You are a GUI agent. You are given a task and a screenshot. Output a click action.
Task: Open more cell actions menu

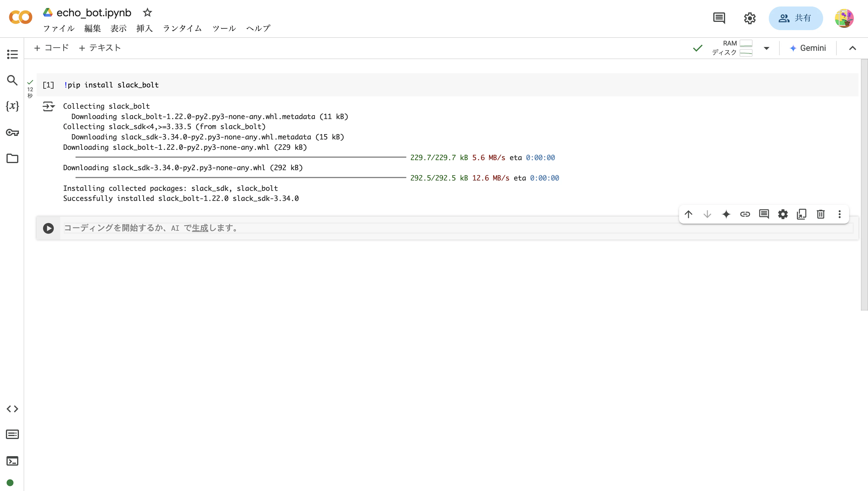(x=839, y=214)
